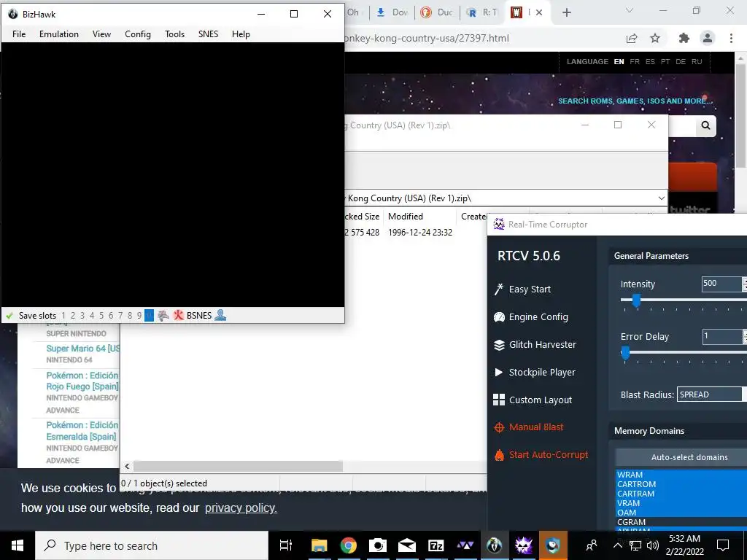Open File Explorer from the taskbar
The height and width of the screenshot is (560, 747).
point(320,545)
